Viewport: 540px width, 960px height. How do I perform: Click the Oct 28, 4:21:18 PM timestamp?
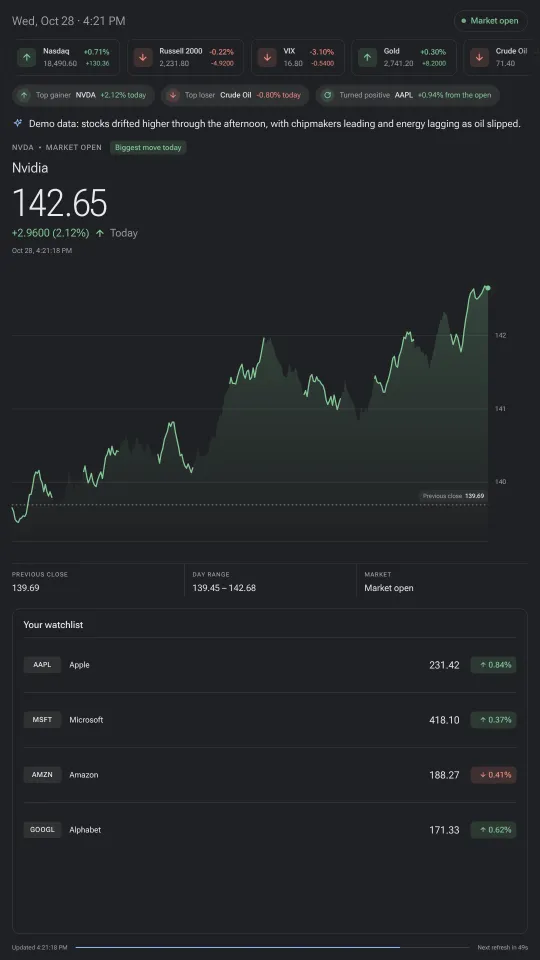(x=42, y=250)
